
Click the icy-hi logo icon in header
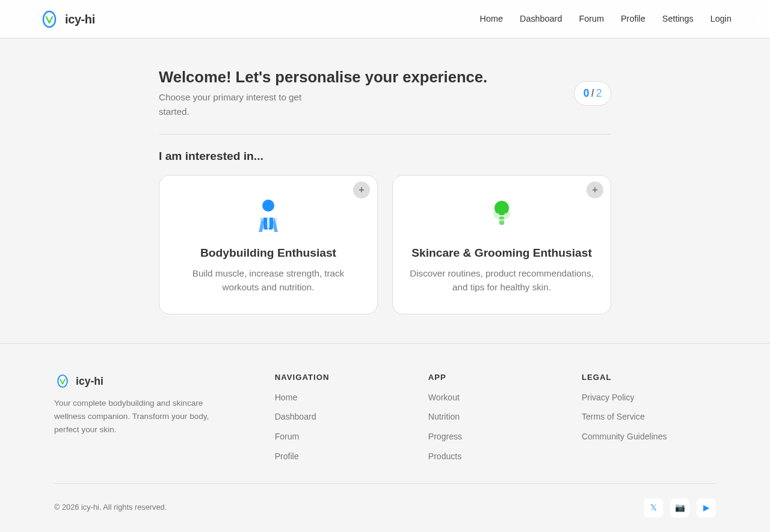[49, 19]
